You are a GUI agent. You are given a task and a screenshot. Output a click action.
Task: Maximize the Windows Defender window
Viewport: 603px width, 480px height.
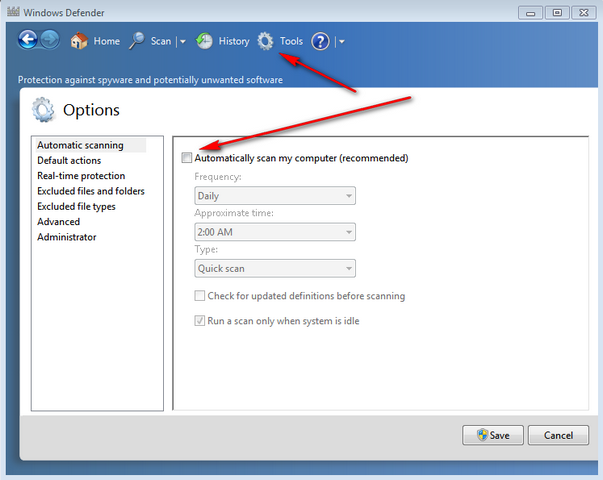(x=557, y=13)
